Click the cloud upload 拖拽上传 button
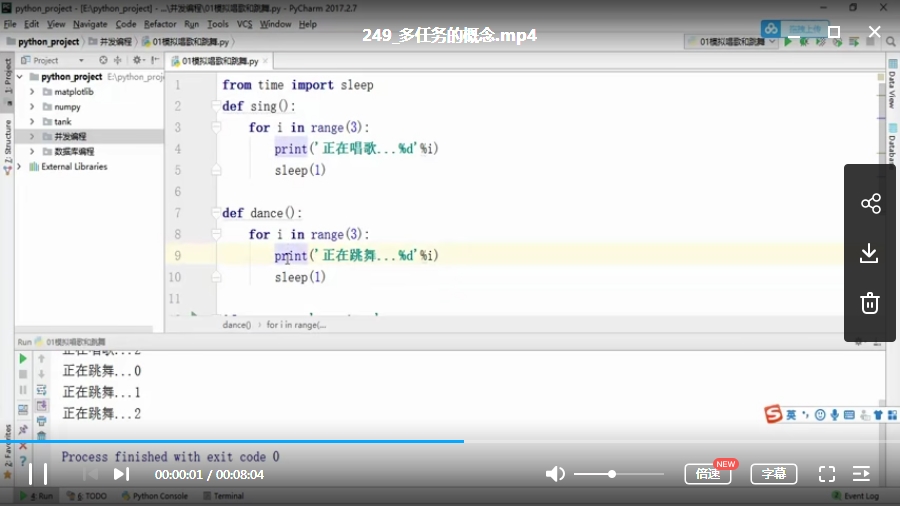Image resolution: width=900 pixels, height=506 pixels. point(794,29)
